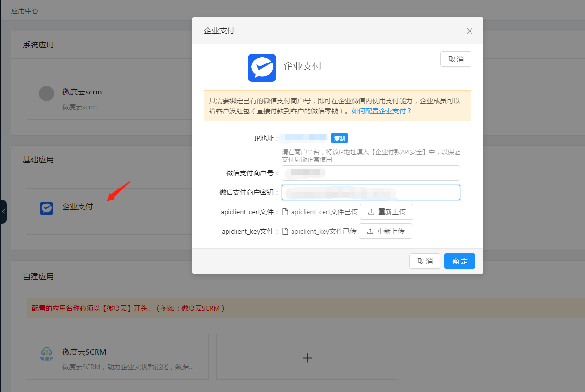Open the 如何配置企业支付？ help link
585x392 pixels.
click(382, 111)
